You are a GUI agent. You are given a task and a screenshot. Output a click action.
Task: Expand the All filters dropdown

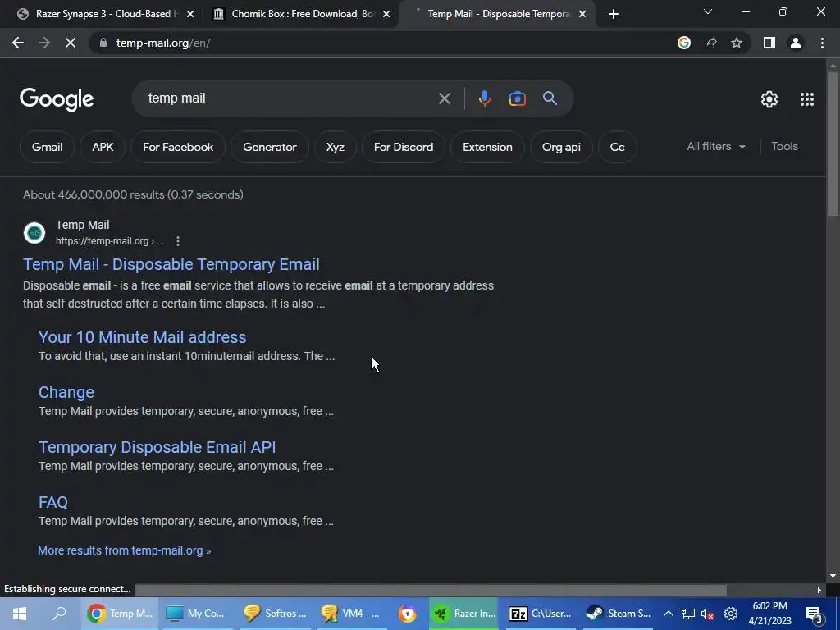pos(716,146)
